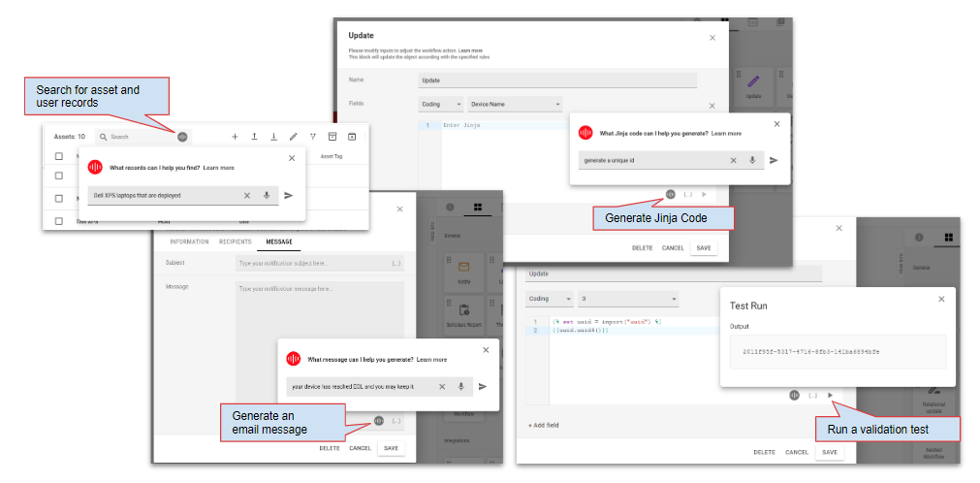Close the Test Run dialog
Image resolution: width=980 pixels, height=483 pixels.
[x=941, y=299]
